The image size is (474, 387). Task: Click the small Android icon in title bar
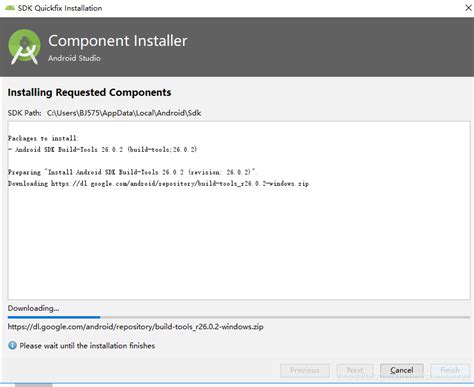tap(10, 8)
